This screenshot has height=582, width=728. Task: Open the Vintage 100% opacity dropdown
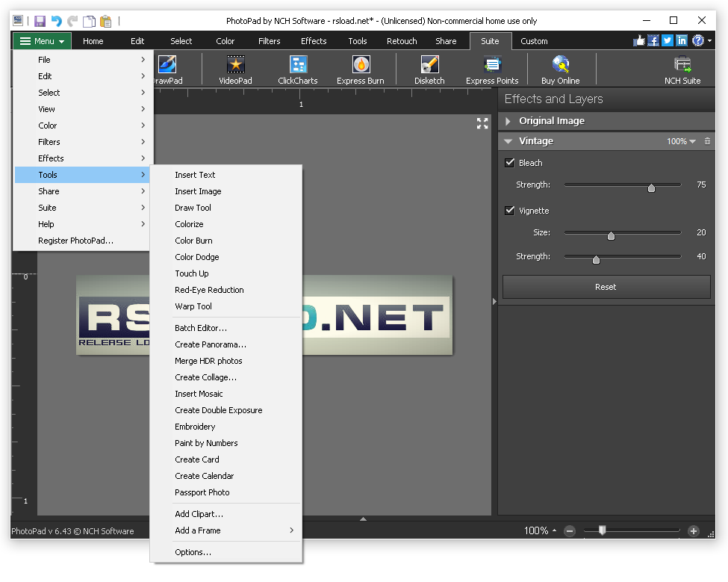coord(681,141)
